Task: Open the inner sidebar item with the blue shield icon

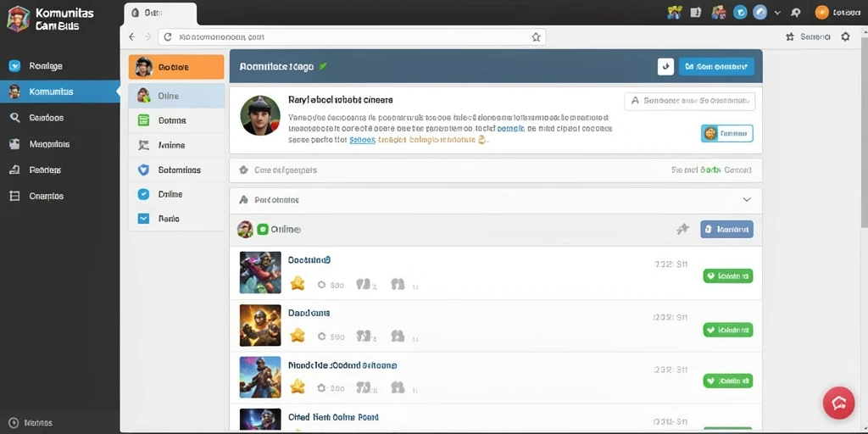Action: click(x=176, y=170)
